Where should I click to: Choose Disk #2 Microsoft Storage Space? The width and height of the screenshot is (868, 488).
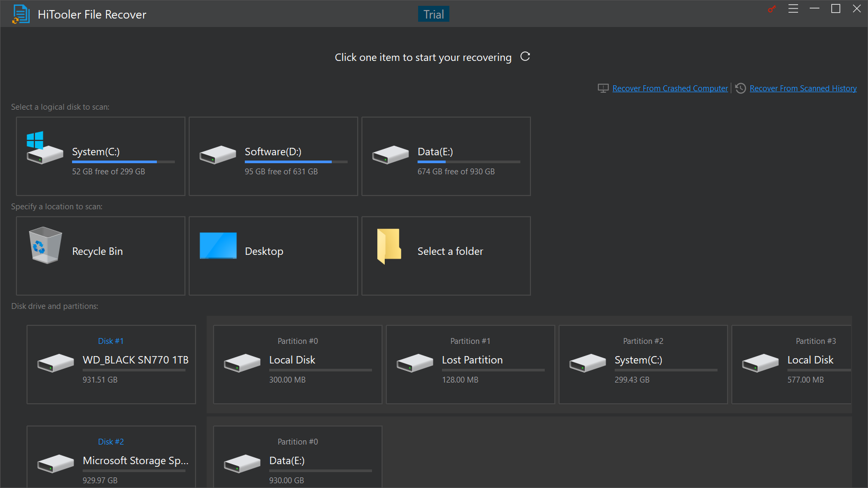pyautogui.click(x=111, y=460)
